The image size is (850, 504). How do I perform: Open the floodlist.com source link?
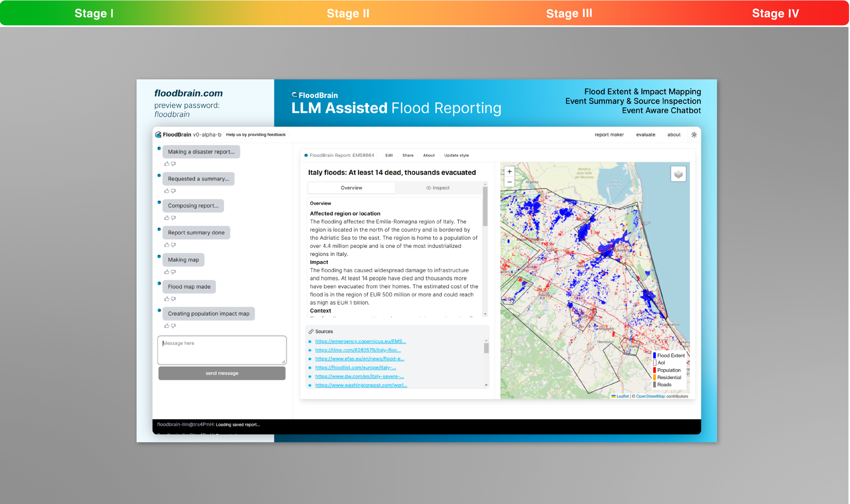click(355, 367)
